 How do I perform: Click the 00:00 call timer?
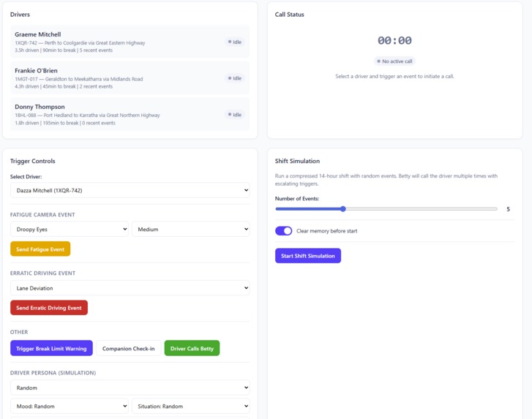click(394, 40)
